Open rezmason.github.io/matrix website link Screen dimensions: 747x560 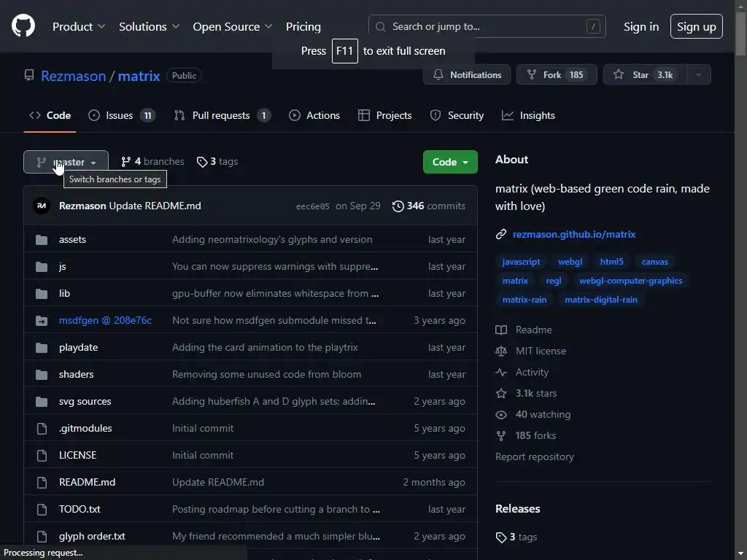pos(574,234)
